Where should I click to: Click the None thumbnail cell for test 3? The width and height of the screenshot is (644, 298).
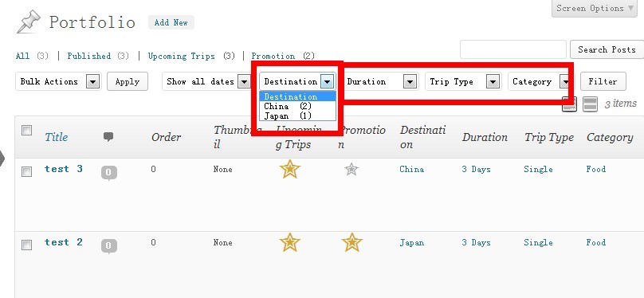pos(222,169)
